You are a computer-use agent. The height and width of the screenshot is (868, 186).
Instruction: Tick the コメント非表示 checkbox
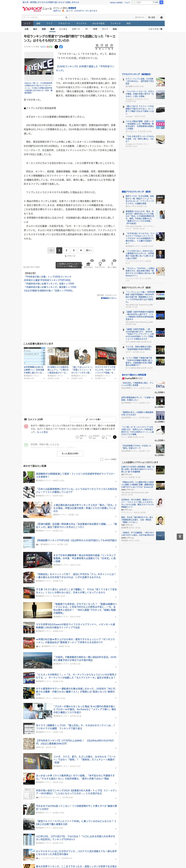[102, 459]
